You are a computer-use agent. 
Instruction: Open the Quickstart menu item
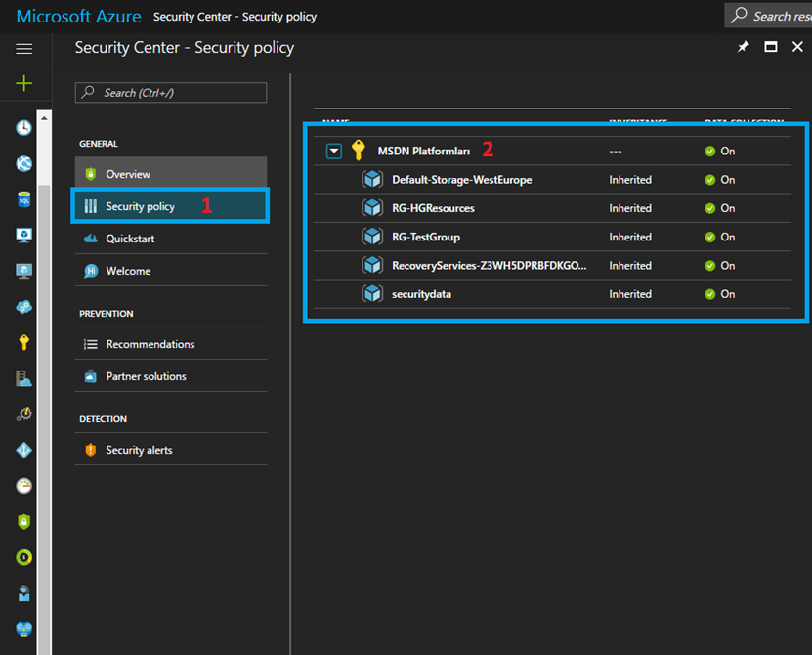[171, 239]
